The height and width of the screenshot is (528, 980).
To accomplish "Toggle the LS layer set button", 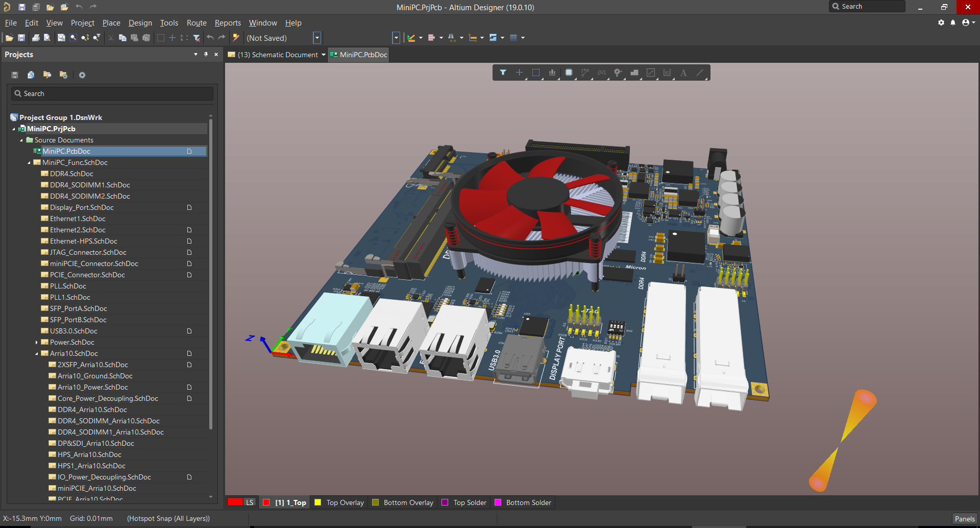I will coord(250,502).
